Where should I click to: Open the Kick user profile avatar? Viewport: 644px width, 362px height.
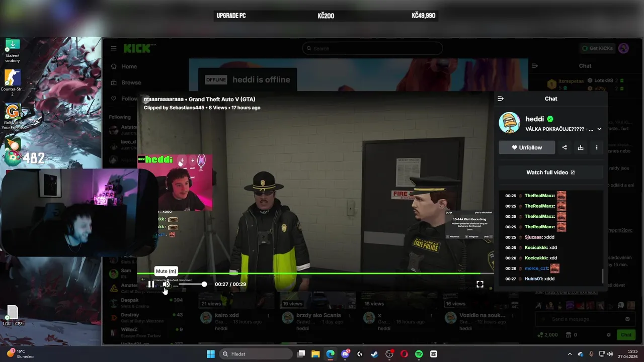(x=623, y=48)
